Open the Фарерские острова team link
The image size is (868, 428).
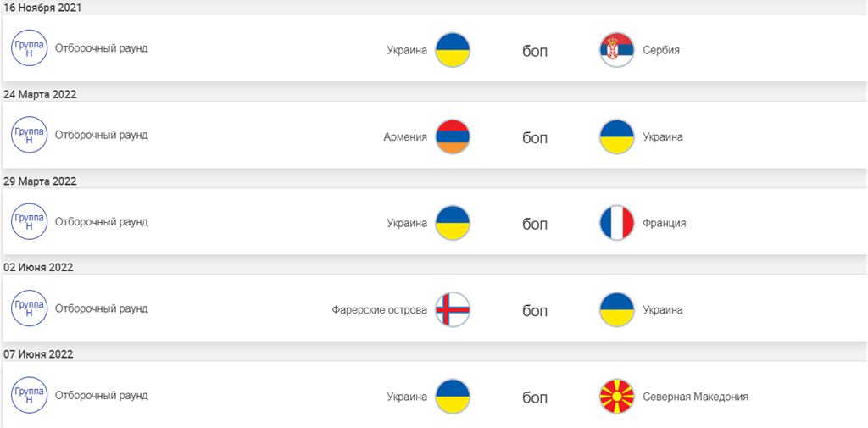pyautogui.click(x=379, y=310)
